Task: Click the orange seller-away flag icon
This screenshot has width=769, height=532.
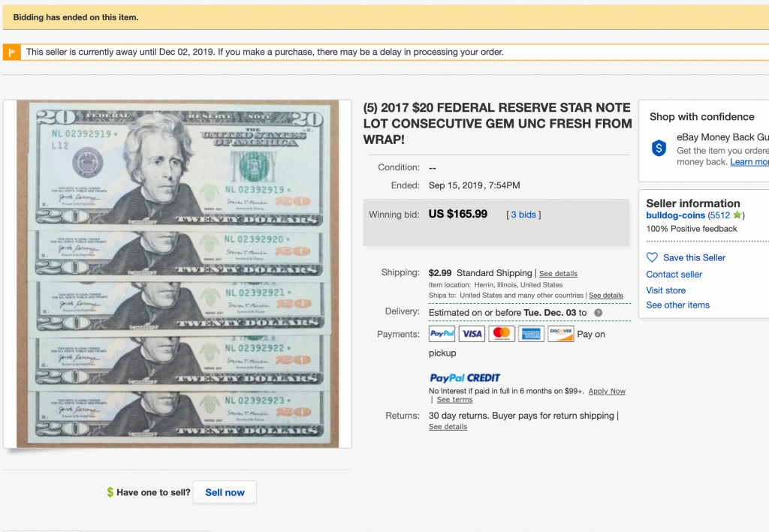Action: tap(12, 52)
